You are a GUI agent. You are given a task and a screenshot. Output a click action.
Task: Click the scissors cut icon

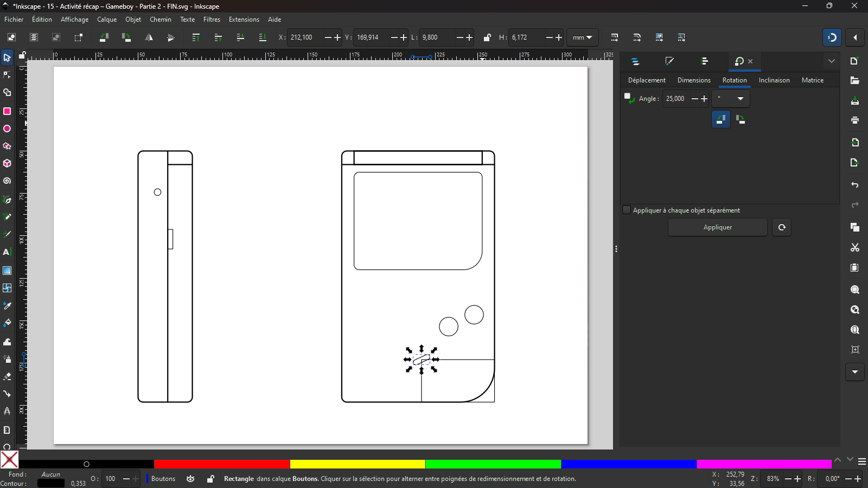point(855,248)
